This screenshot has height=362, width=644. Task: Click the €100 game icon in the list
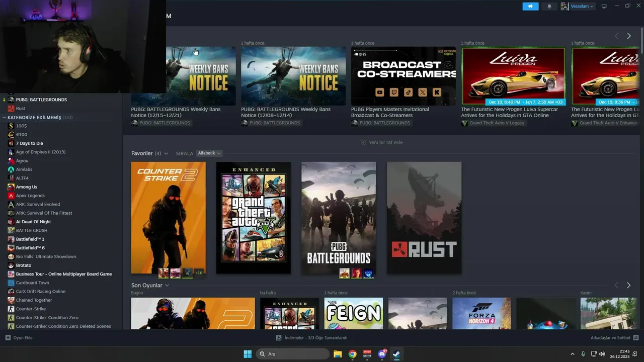11,135
